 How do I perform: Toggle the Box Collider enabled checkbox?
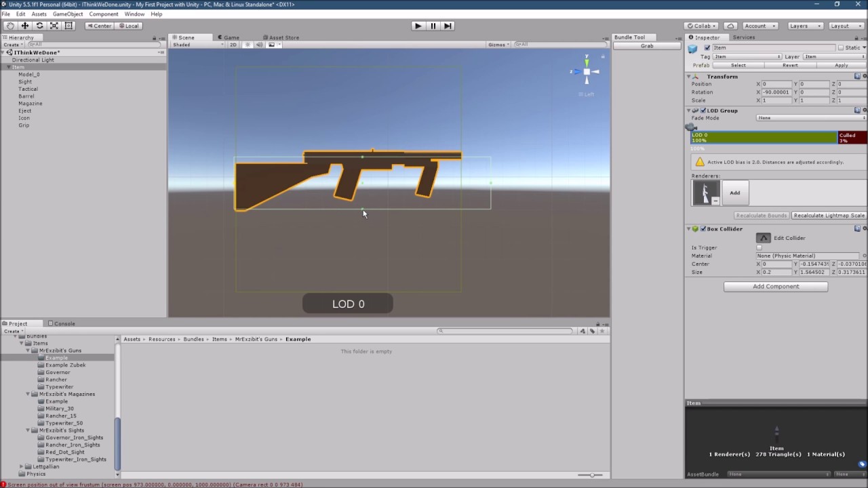point(703,229)
